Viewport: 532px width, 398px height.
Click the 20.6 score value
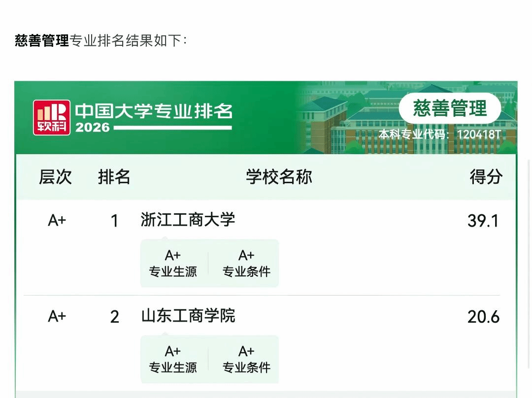pos(483,317)
